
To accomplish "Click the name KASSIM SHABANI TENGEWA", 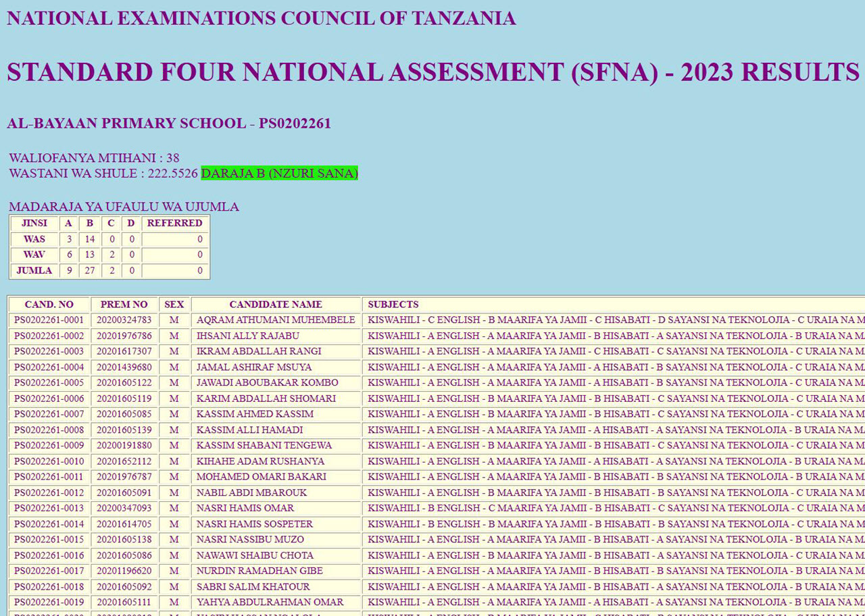I will pyautogui.click(x=264, y=446).
